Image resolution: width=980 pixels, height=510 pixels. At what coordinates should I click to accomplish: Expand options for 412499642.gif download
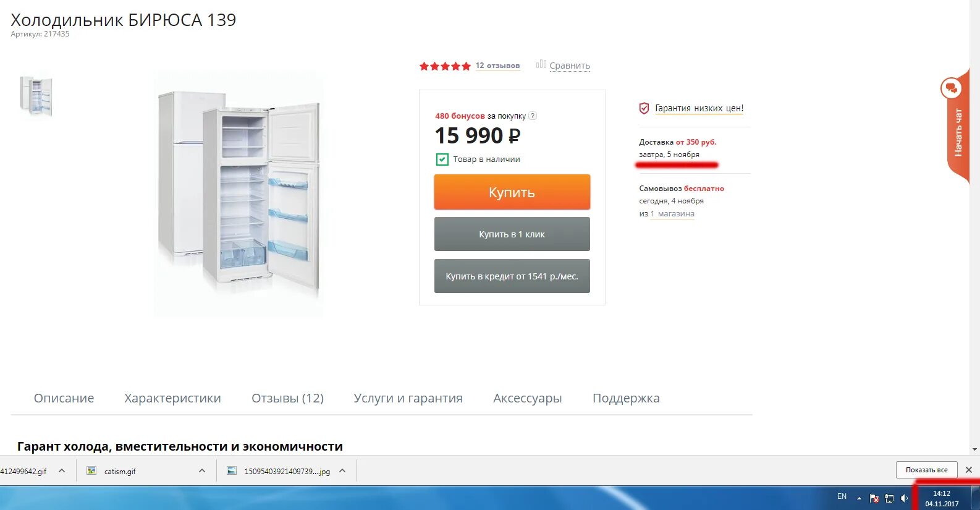pos(62,471)
